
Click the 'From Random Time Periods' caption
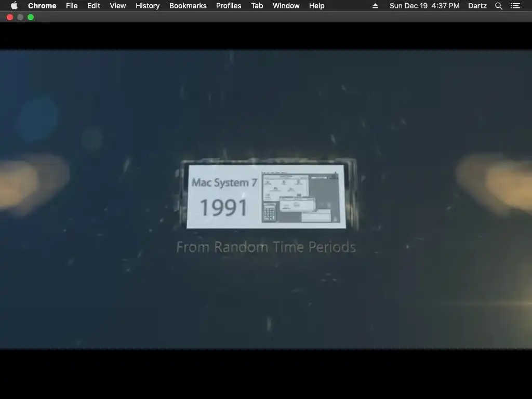pos(266,247)
